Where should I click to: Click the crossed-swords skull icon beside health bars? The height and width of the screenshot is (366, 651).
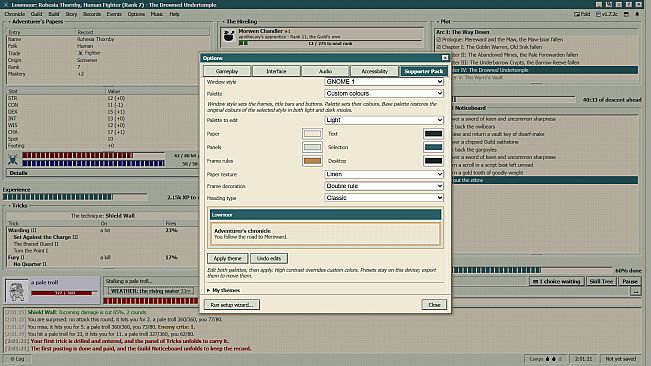tap(12, 159)
